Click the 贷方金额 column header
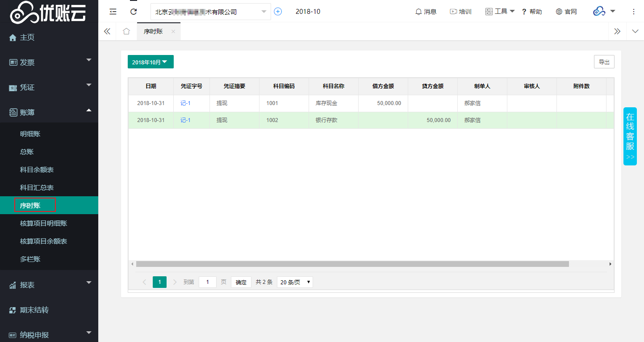Screen dimensions: 644x342 pyautogui.click(x=433, y=86)
